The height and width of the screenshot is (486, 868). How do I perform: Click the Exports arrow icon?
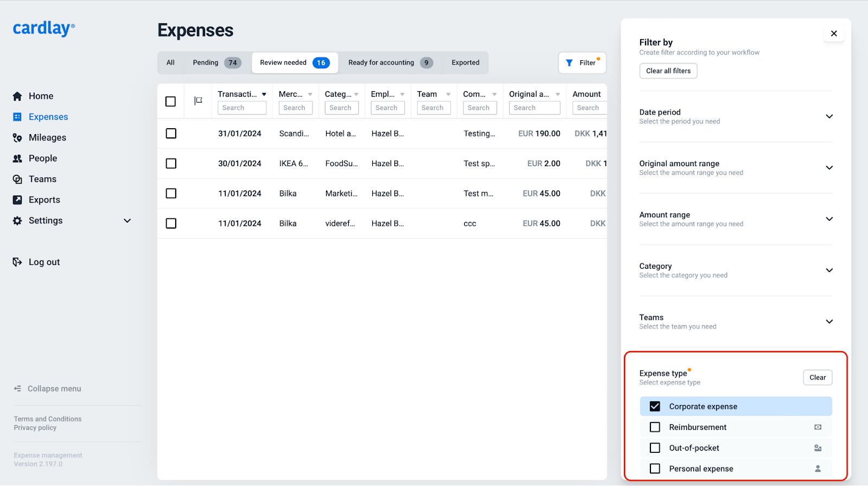click(x=17, y=200)
